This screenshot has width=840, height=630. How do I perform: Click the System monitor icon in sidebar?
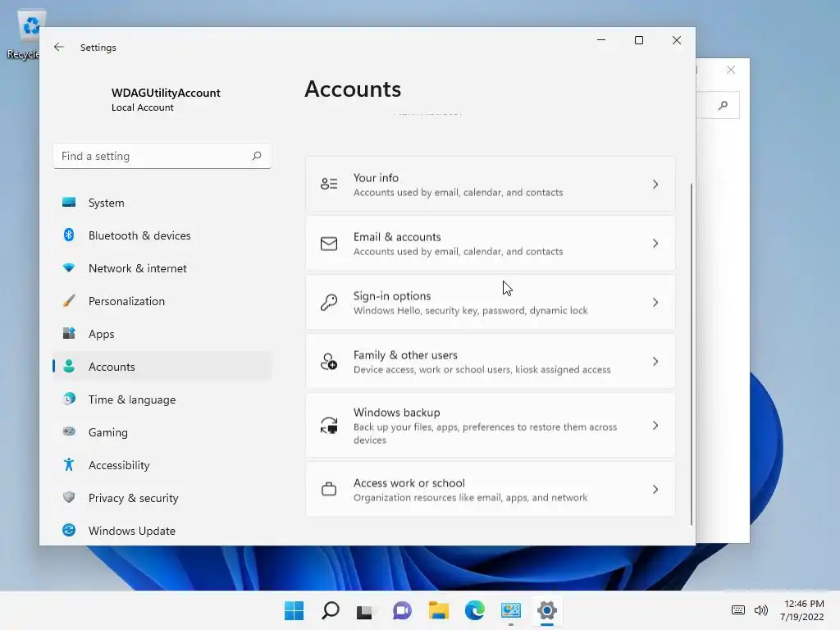(x=69, y=203)
